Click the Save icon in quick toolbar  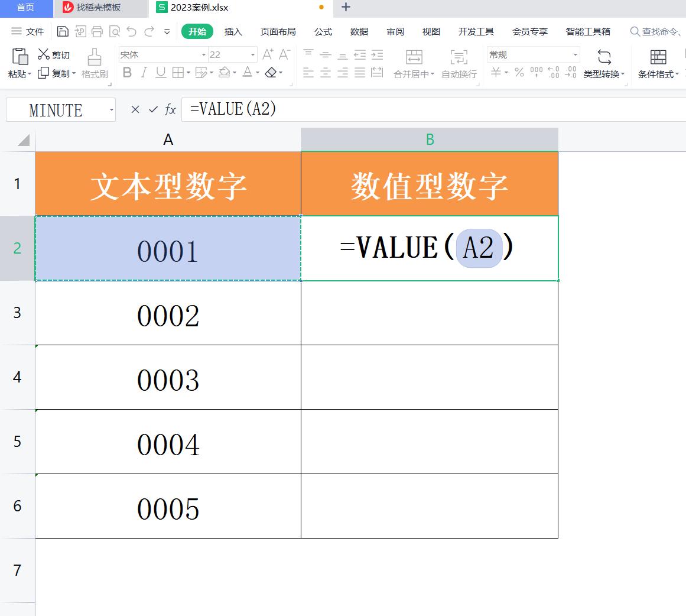(63, 31)
